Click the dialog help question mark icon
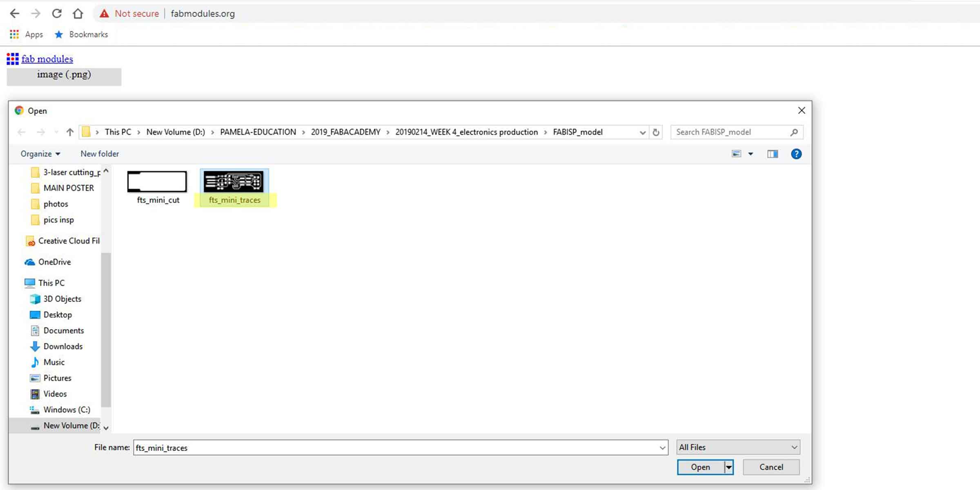Screen dimensions: 980x490 pos(796,154)
